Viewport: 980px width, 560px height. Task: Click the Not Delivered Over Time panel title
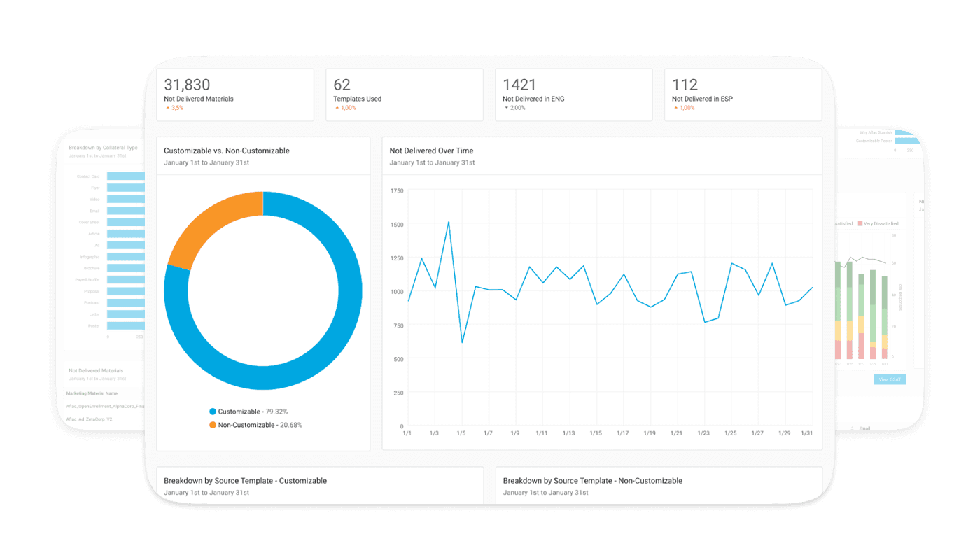pyautogui.click(x=431, y=150)
